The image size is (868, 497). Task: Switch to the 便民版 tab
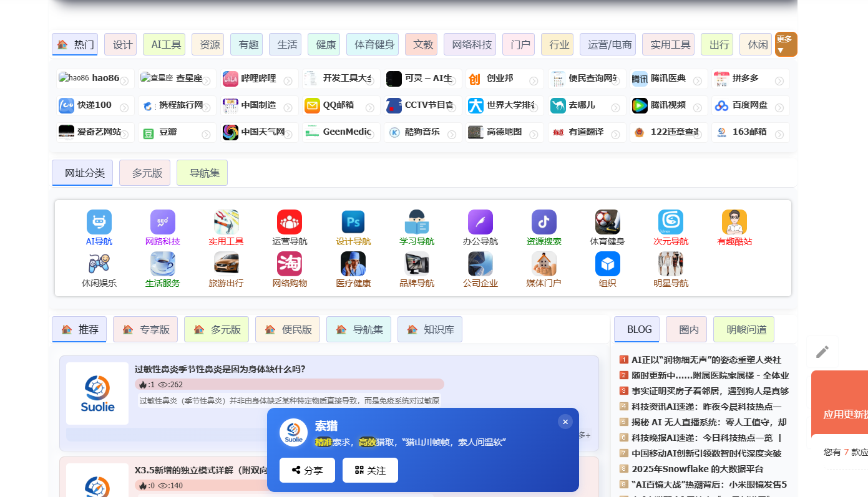(288, 329)
